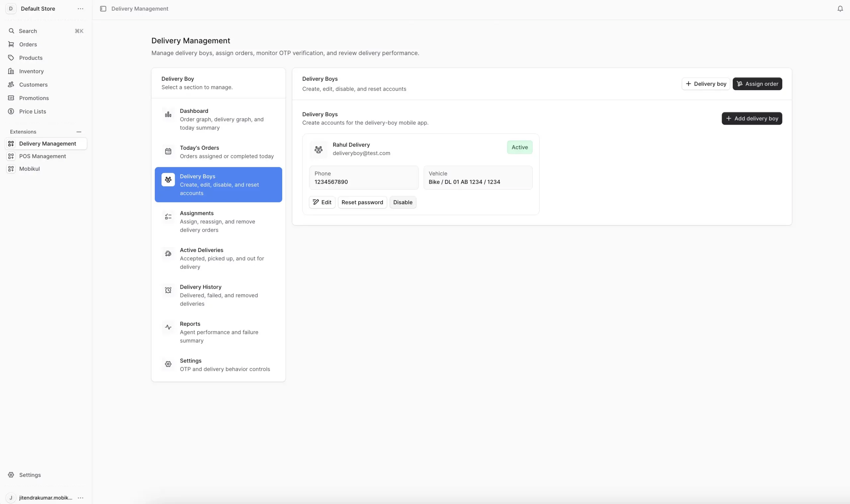The width and height of the screenshot is (850, 504).
Task: Open the Dashboard section
Action: 218,119
